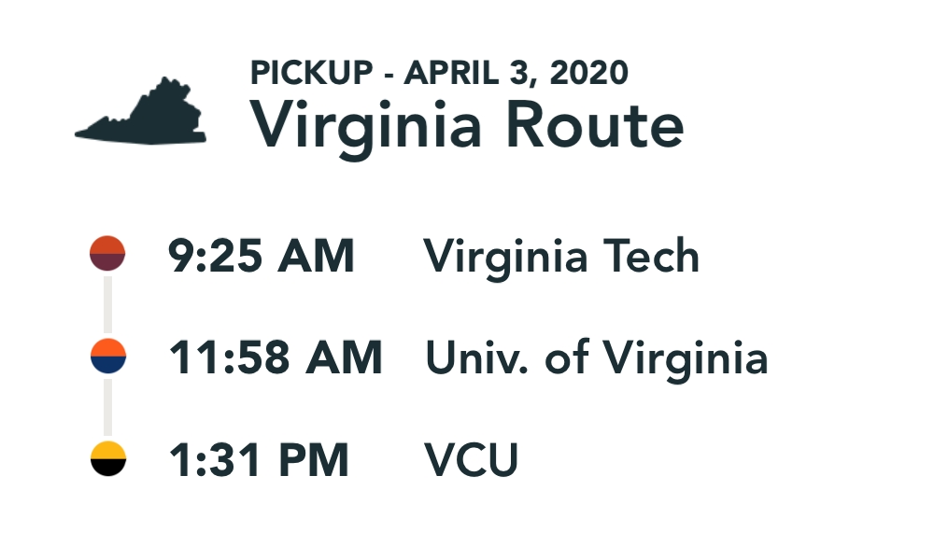Click the black bottom of VCU marker
Image resolution: width=934 pixels, height=560 pixels.
(107, 468)
